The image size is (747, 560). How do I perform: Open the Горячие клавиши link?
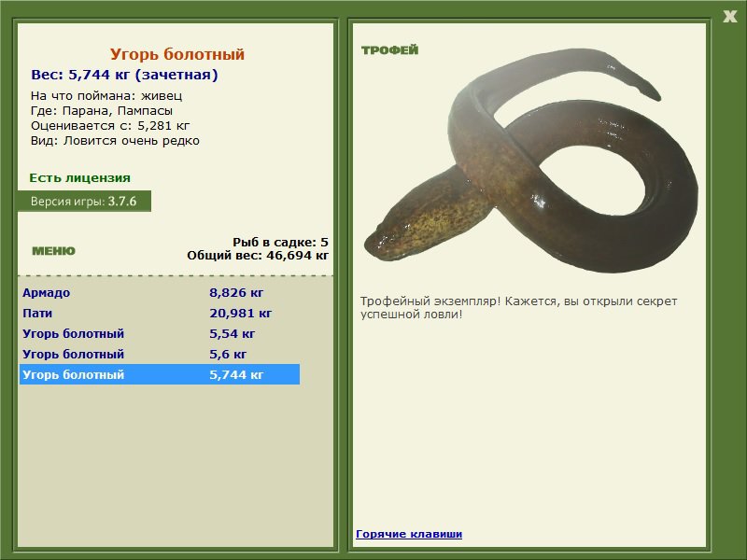(x=409, y=534)
